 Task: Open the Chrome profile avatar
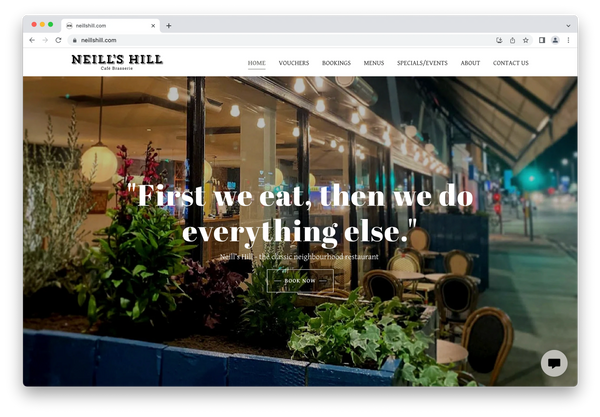click(x=555, y=40)
